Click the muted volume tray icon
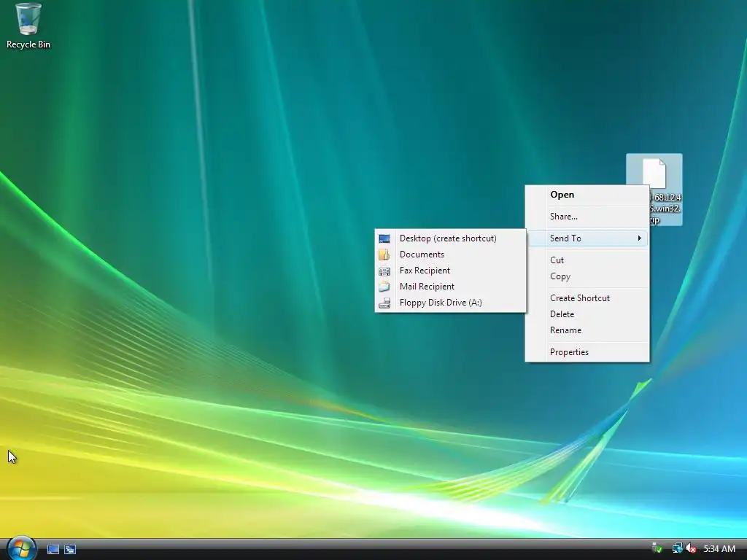The image size is (747, 560). tap(691, 548)
